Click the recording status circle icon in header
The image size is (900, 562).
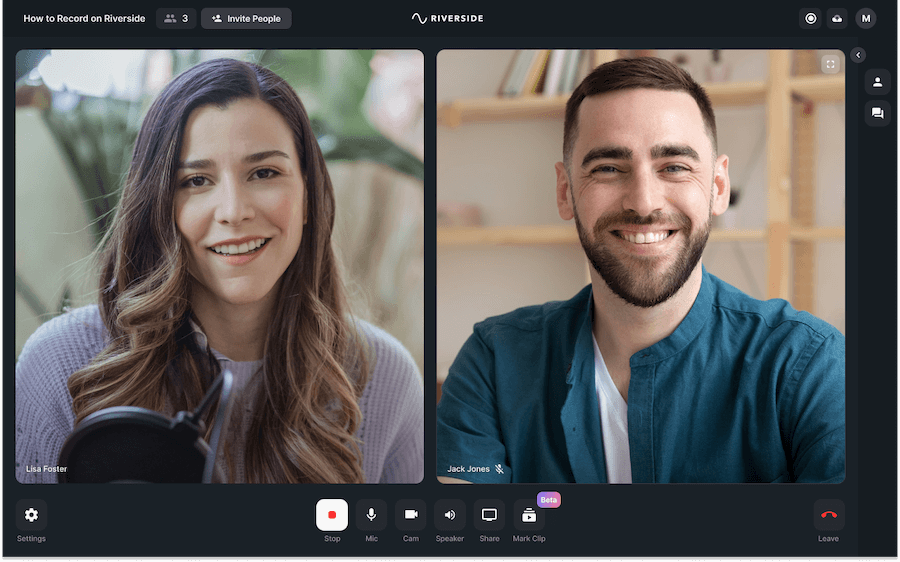(810, 18)
